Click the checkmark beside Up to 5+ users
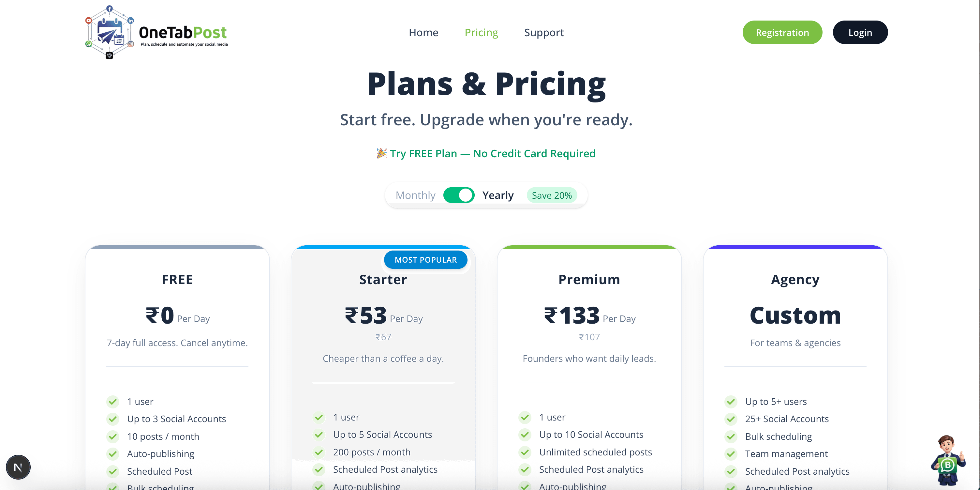Screen dimensions: 980x490 coord(730,402)
